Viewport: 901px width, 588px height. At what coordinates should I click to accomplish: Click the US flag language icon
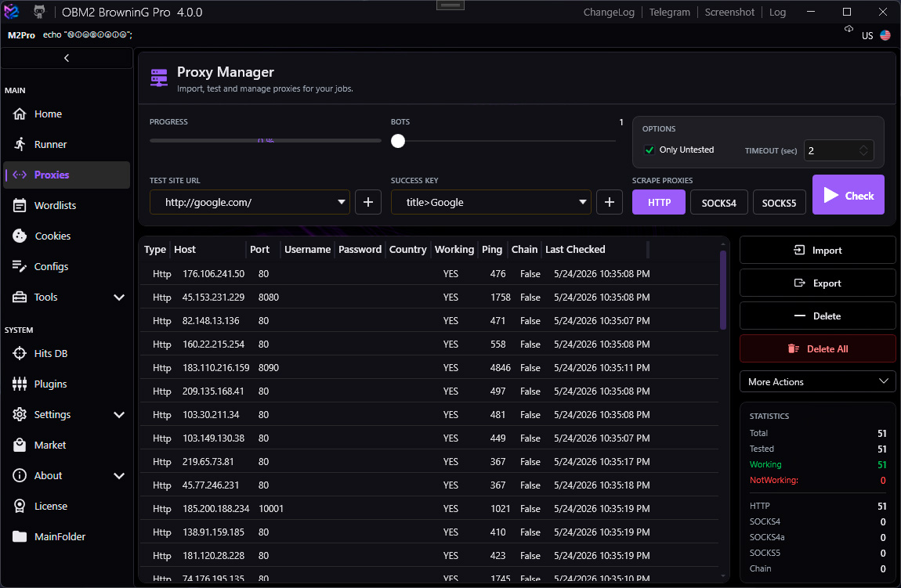pos(885,35)
